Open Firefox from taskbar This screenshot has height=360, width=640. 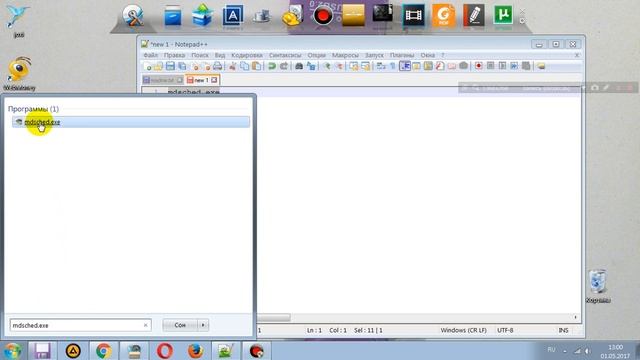tap(195, 351)
